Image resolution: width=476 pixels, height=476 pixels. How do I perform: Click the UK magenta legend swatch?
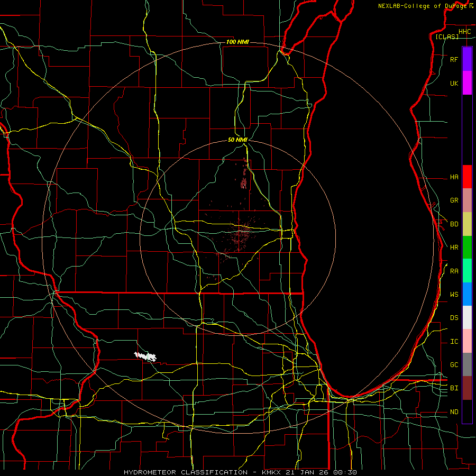pyautogui.click(x=467, y=83)
